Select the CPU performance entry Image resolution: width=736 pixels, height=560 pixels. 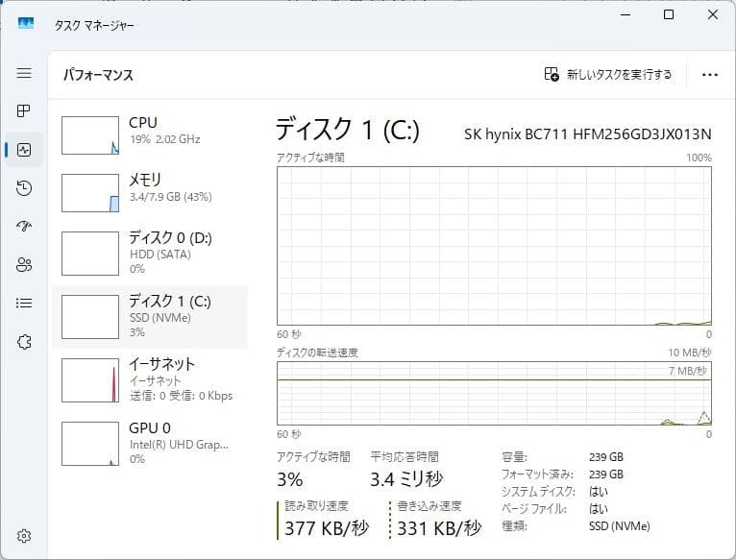150,134
